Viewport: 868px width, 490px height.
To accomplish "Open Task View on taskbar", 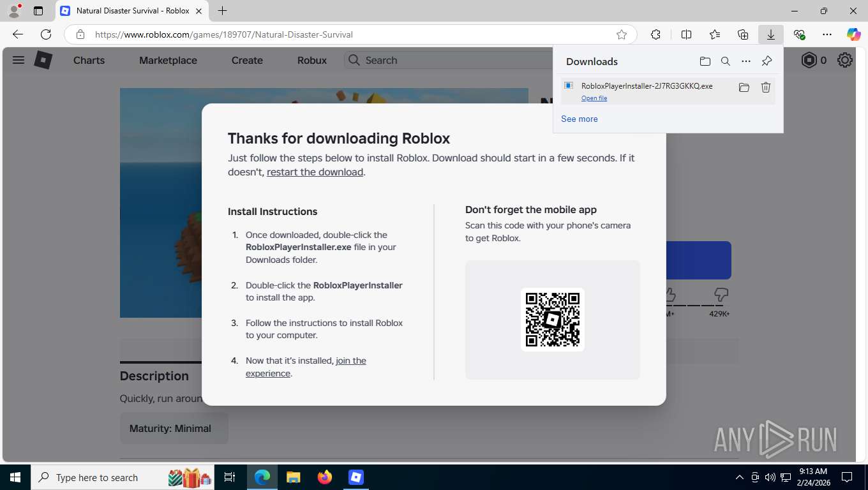I will (x=230, y=477).
